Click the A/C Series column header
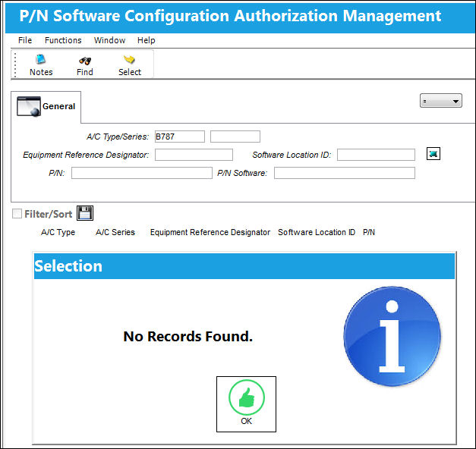 tap(115, 232)
